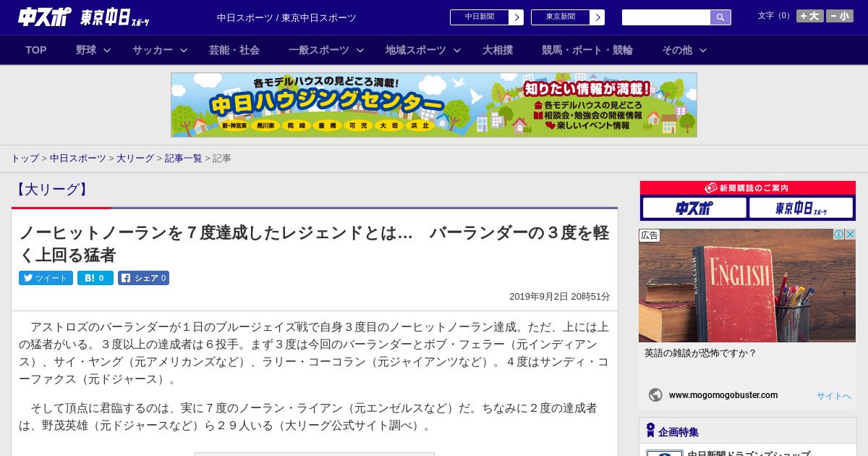Click the サイトへ ad link

click(834, 396)
